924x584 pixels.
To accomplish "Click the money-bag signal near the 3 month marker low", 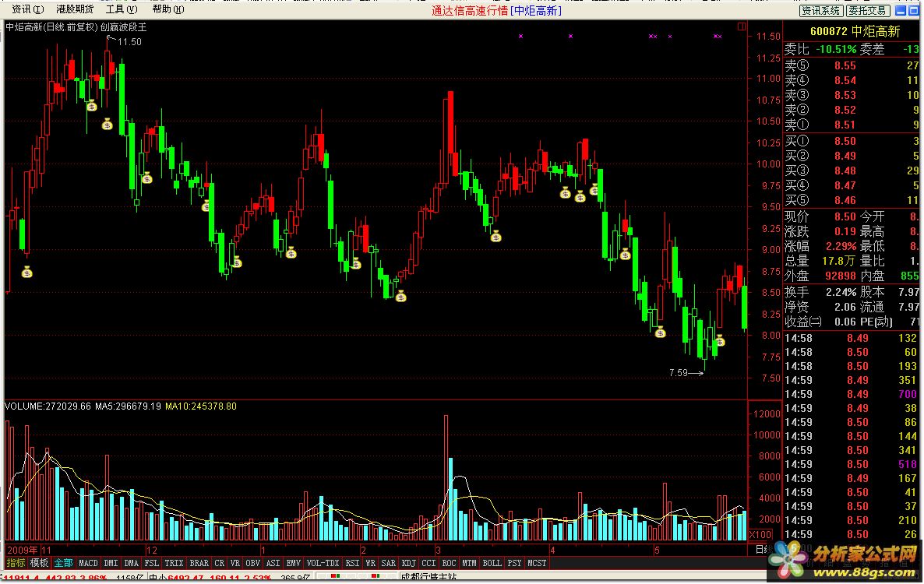I will 401,296.
